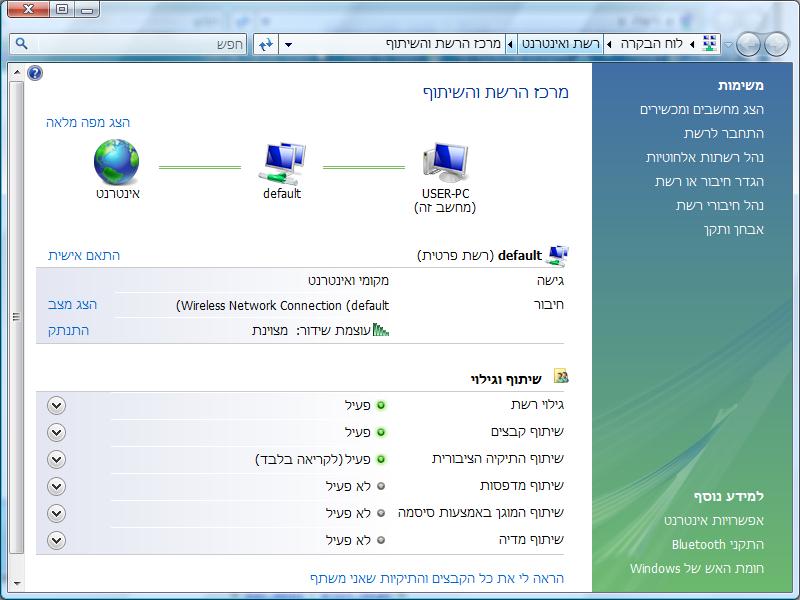Click the עוצמת שידור: מצוינת text
Image resolution: width=800 pixels, height=600 pixels.
[x=311, y=331]
